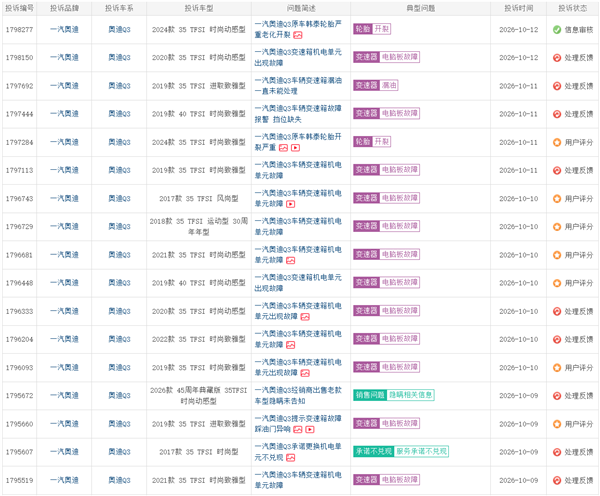Select complaint number 1796448 cell
Viewport: 600px width, 496px height.
(x=19, y=283)
